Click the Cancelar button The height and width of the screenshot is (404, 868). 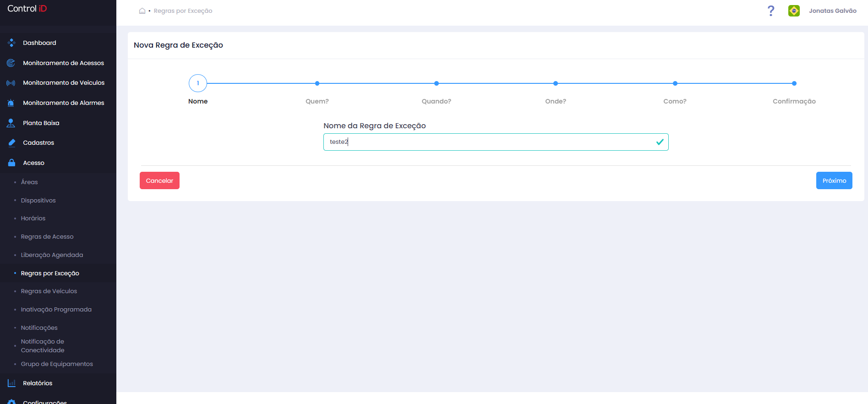[x=159, y=180]
